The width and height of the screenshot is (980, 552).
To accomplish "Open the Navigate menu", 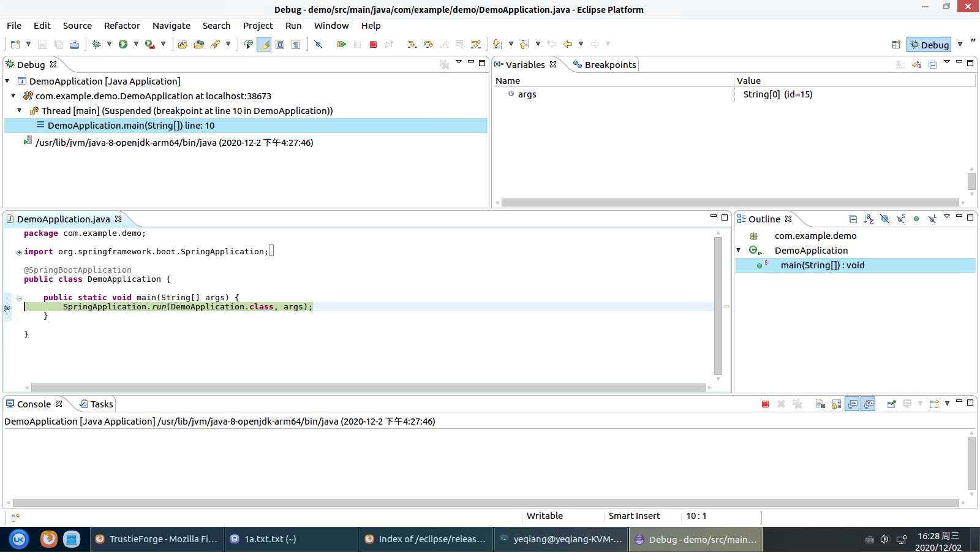I will click(x=171, y=26).
